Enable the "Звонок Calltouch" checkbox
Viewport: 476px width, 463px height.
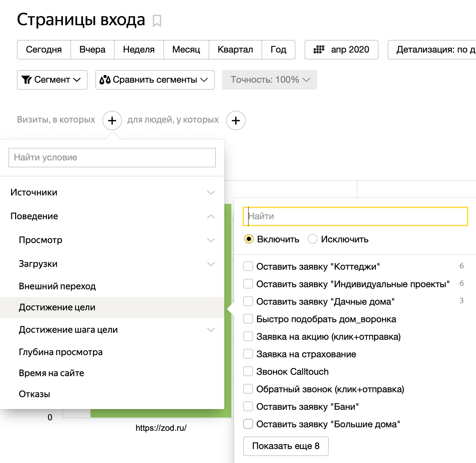[x=248, y=371]
